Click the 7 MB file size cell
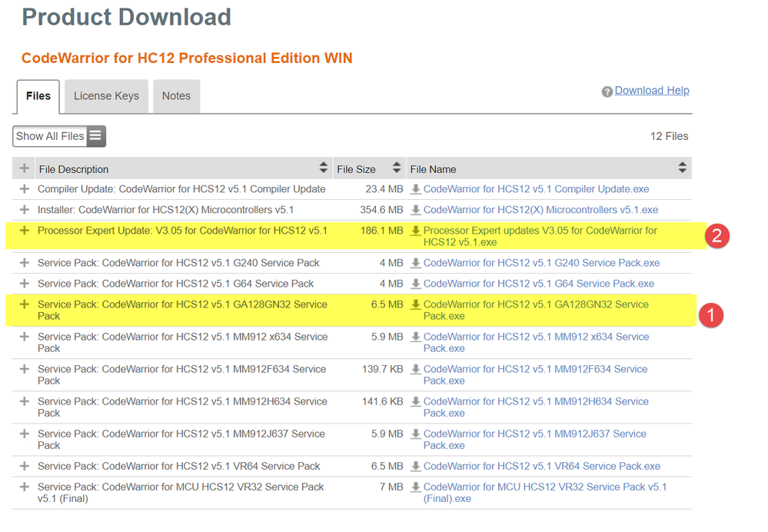The image size is (768, 532). pos(391,487)
